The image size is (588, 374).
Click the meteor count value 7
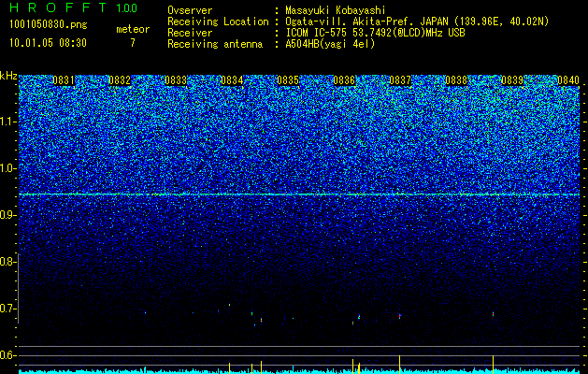tap(133, 43)
